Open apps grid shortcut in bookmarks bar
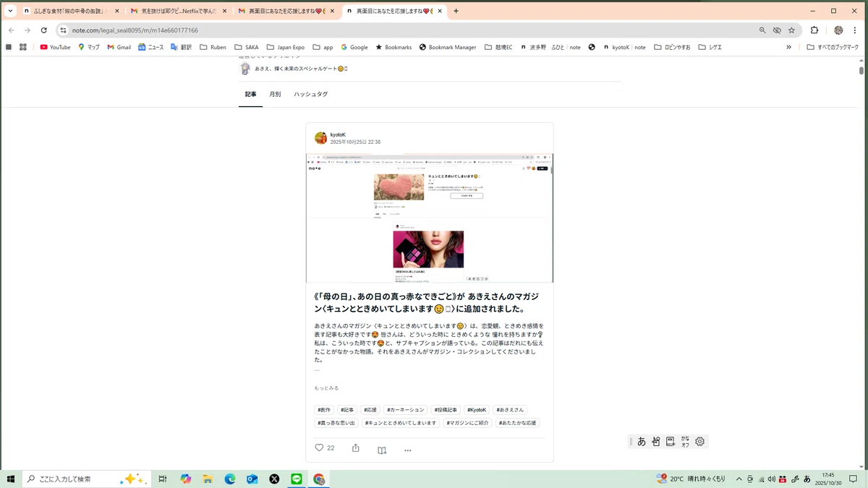 coord(23,47)
